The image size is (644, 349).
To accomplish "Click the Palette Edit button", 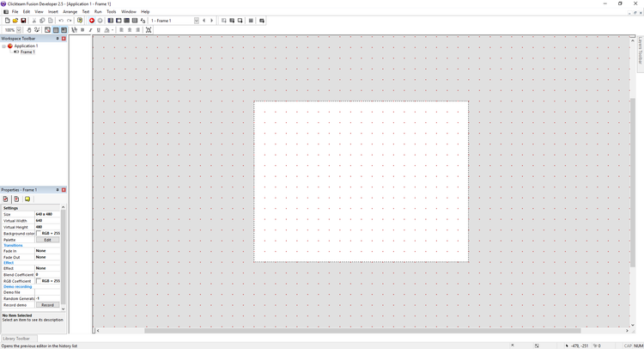I will coord(47,240).
